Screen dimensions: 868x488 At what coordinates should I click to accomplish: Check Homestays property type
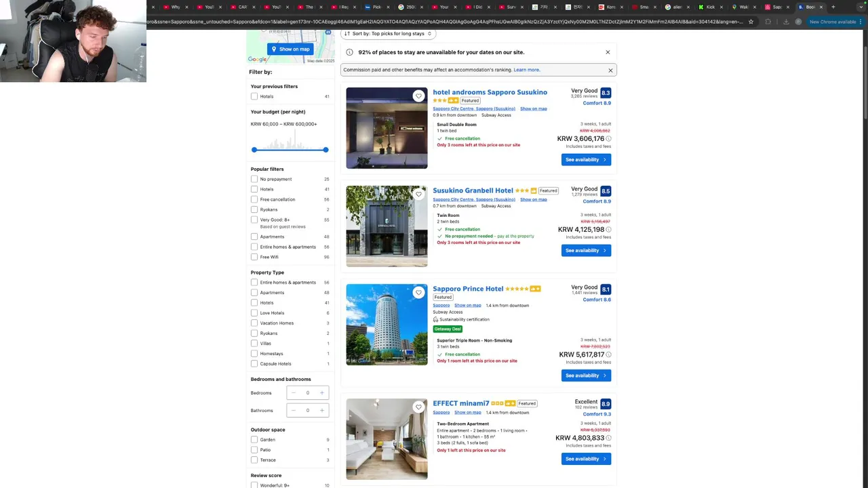coord(254,354)
